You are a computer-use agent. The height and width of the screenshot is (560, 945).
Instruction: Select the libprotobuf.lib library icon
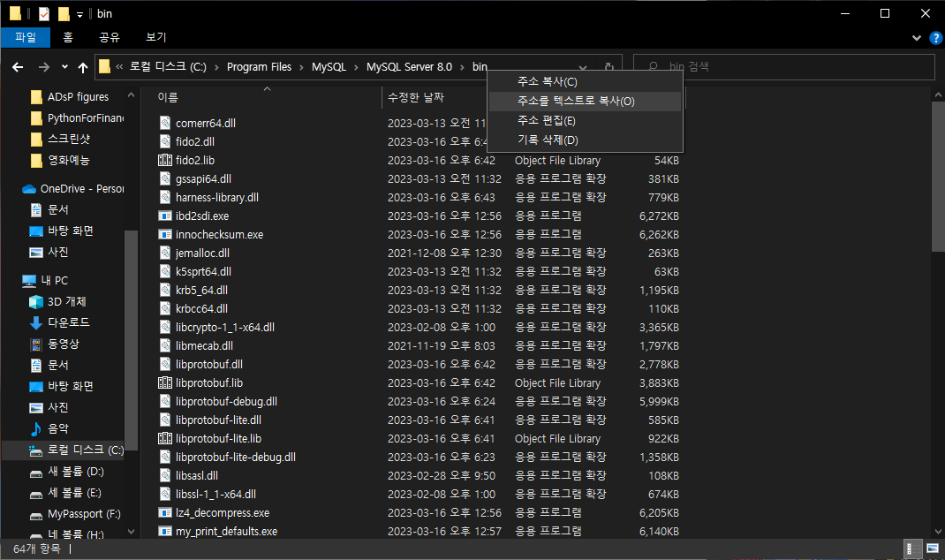[x=164, y=382]
